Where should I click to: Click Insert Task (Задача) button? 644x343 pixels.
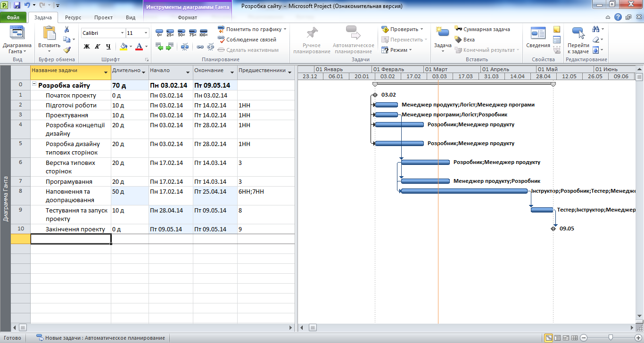pos(442,40)
